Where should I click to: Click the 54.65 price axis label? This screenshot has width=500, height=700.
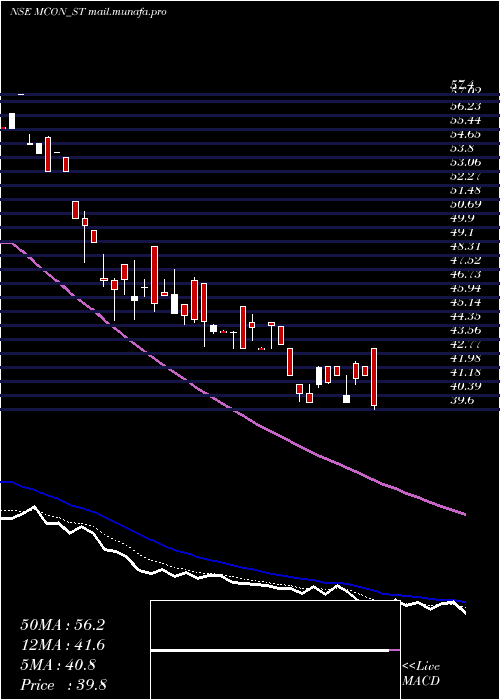466,134
